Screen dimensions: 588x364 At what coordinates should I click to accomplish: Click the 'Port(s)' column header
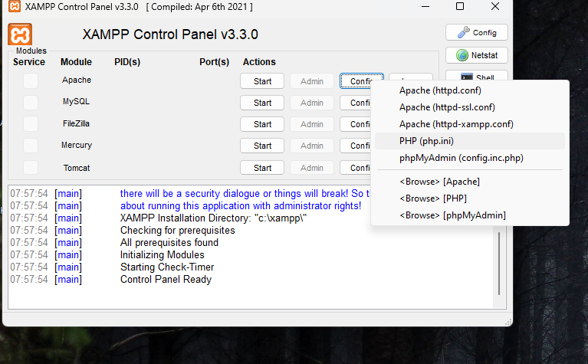(214, 62)
